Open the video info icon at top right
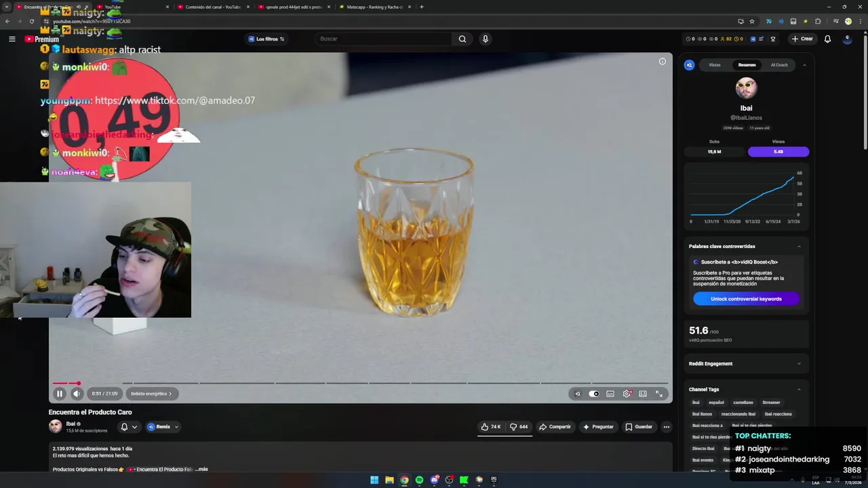The width and height of the screenshot is (868, 488). (x=663, y=62)
